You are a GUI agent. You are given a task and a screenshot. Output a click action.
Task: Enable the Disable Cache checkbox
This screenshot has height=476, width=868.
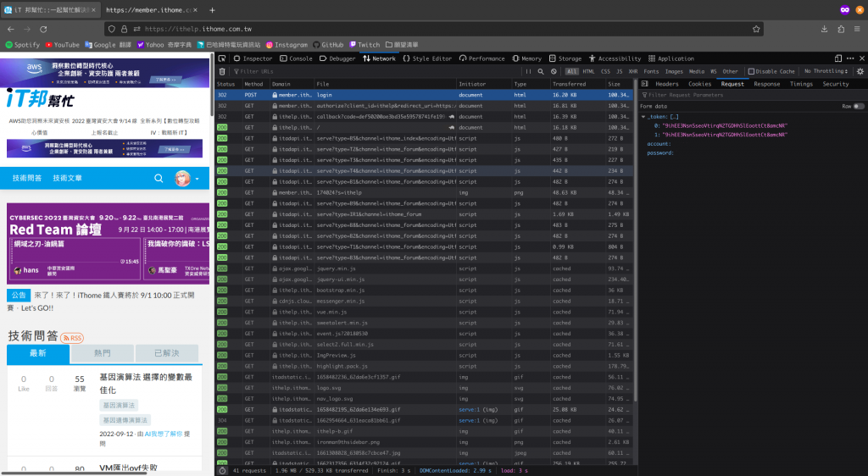tap(771, 71)
